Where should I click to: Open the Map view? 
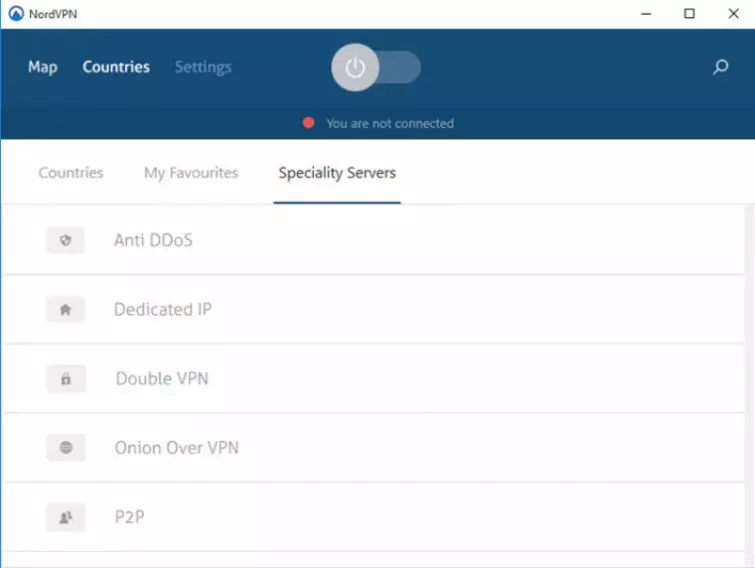click(x=43, y=67)
